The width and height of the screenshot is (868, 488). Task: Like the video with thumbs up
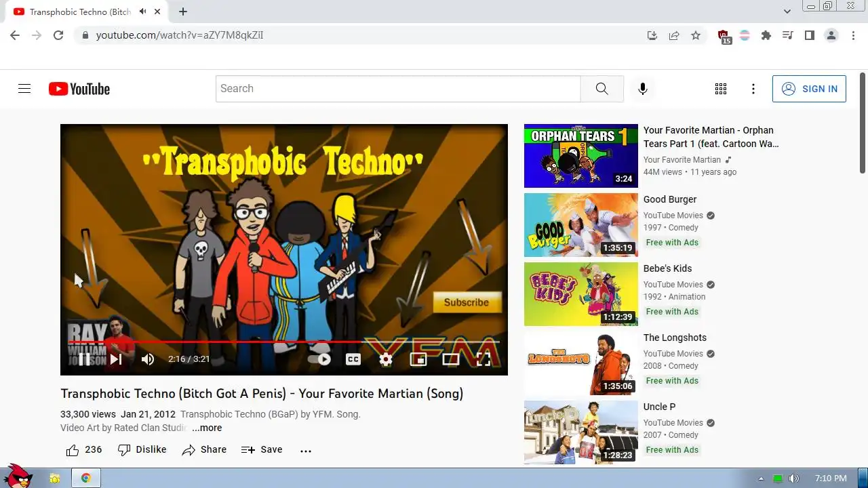tap(84, 450)
